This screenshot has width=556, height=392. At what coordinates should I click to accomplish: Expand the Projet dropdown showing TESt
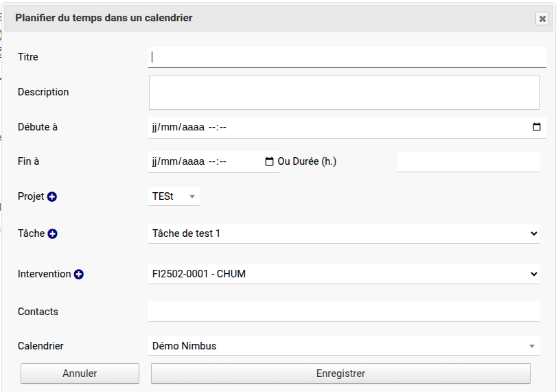175,196
